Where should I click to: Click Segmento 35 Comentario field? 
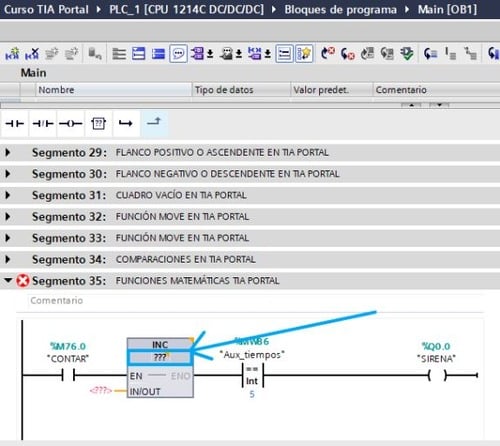point(256,301)
